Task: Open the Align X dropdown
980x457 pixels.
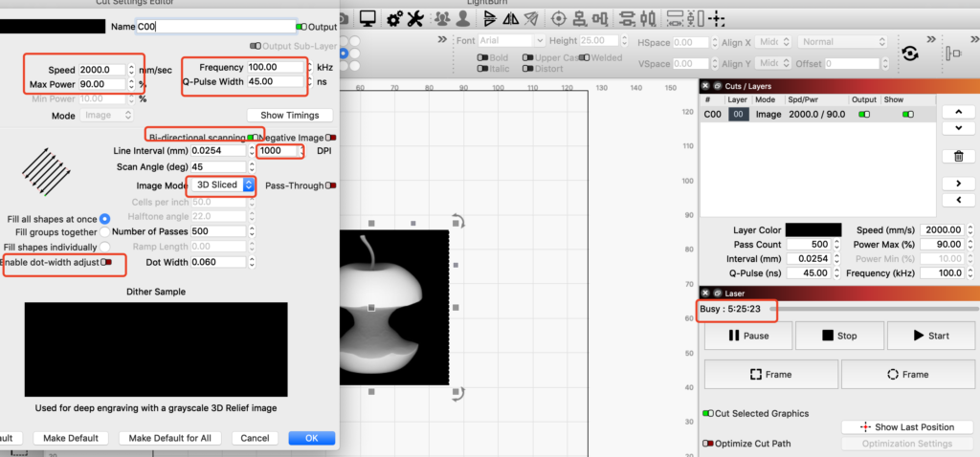Action: tap(767, 41)
